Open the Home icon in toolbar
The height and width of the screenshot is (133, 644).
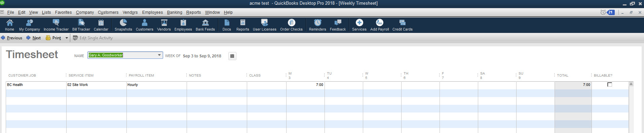(x=10, y=25)
